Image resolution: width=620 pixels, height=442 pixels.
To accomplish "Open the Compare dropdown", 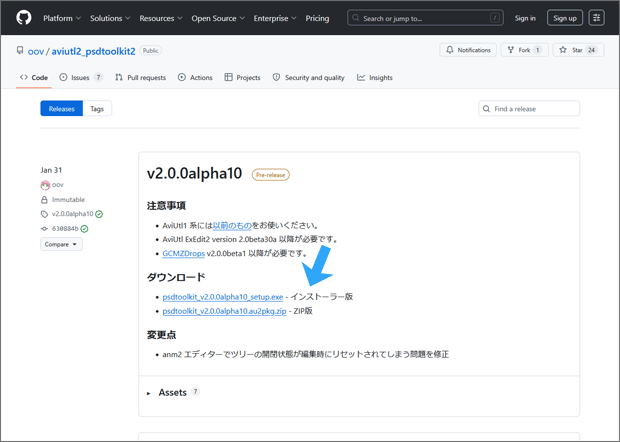I will (61, 244).
